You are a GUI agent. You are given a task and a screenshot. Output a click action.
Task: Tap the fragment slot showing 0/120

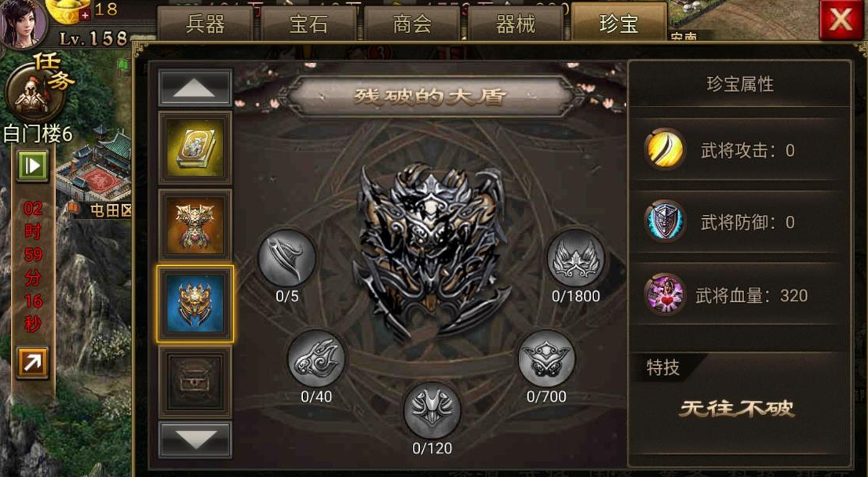click(x=432, y=410)
